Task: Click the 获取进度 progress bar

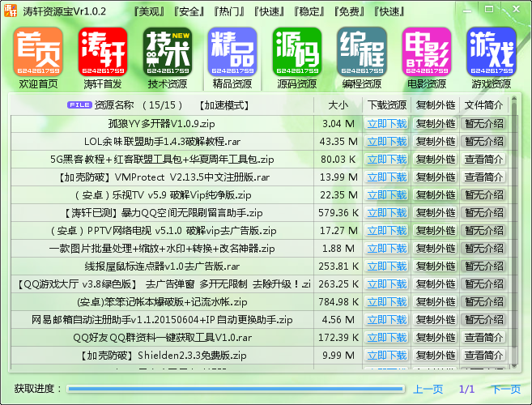Action: coord(236,389)
